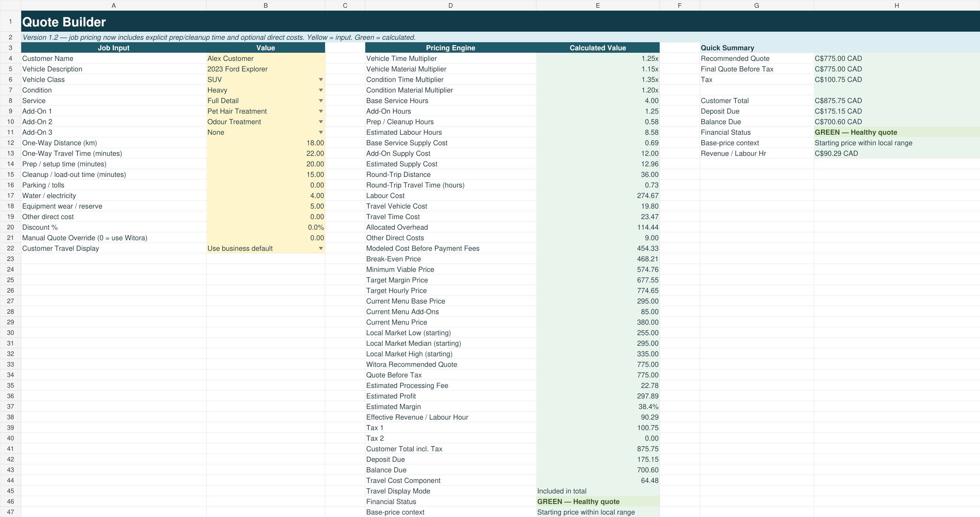Select Manual Quote Override value cell
Image resolution: width=980 pixels, height=517 pixels.
[x=266, y=238]
